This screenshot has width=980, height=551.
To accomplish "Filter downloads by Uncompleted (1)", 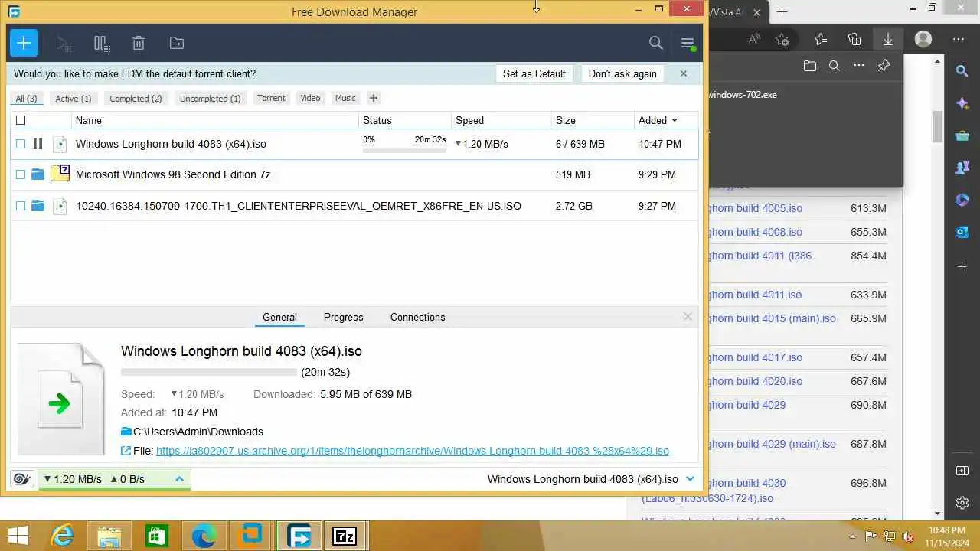I will tap(210, 98).
